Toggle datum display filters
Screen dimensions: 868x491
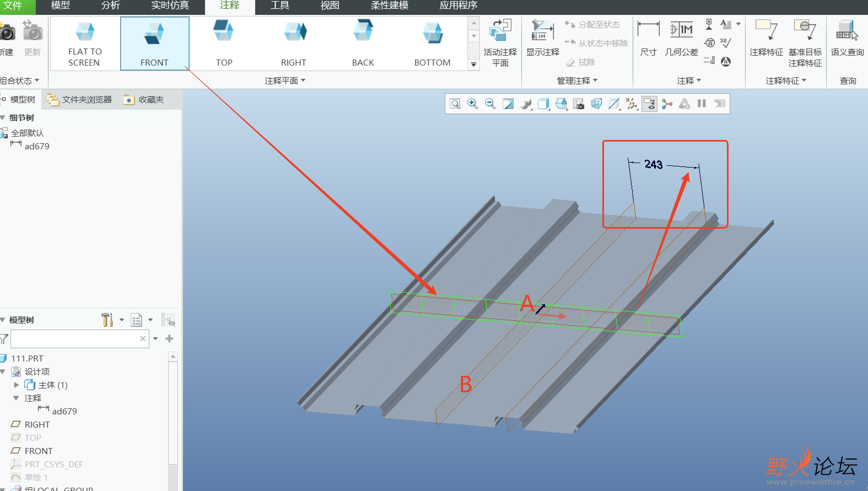(x=632, y=104)
